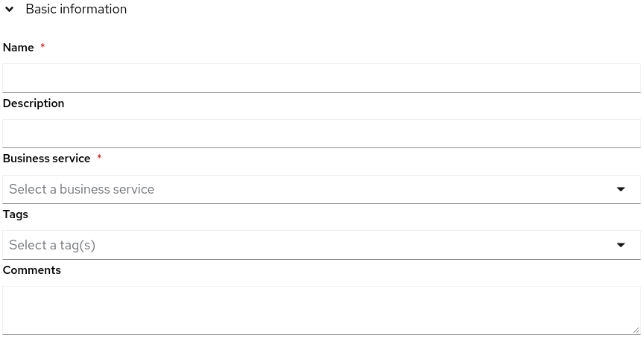
Task: Click into the Description text field
Action: pos(321,134)
